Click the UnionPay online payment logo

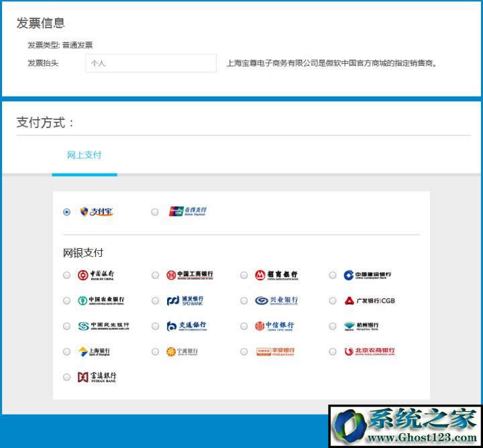point(188,211)
